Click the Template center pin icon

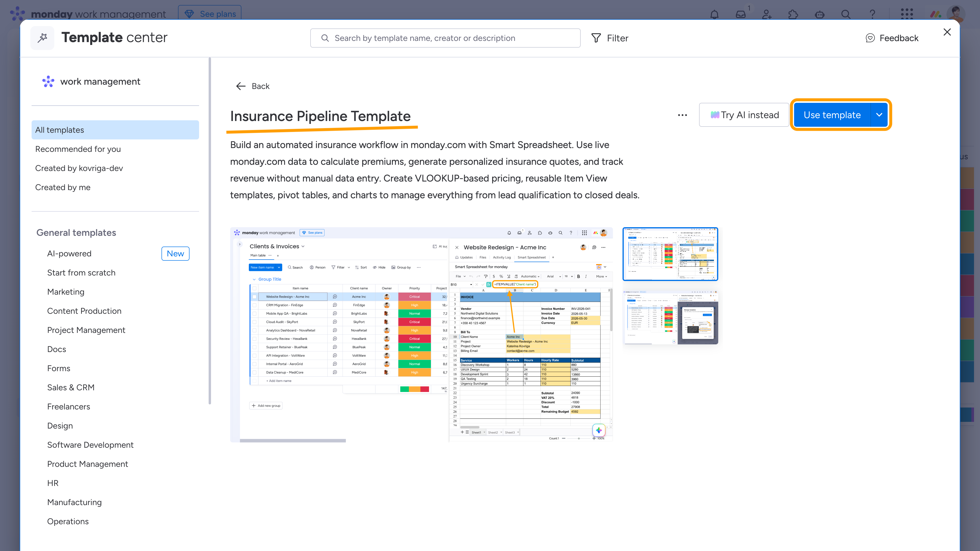tap(42, 38)
